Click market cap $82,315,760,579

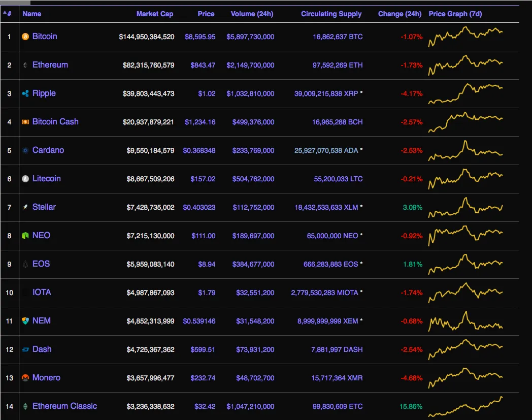(x=149, y=65)
